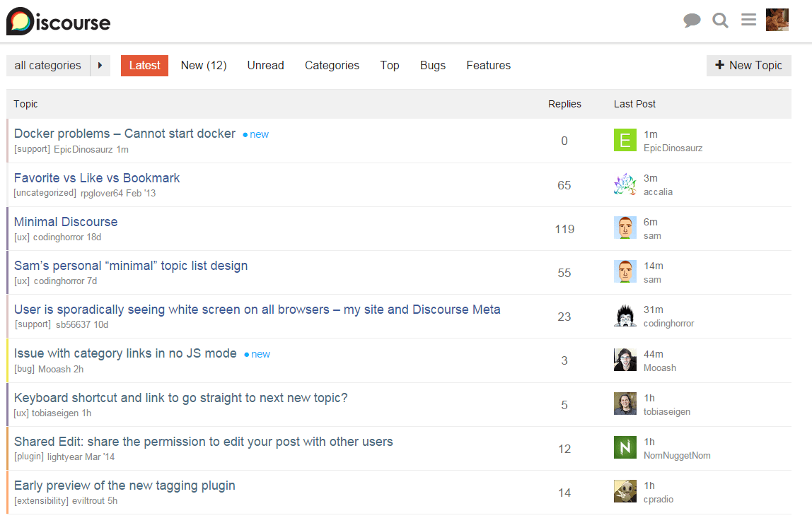This screenshot has width=812, height=518.
Task: Click accalia's avatar icon
Action: (625, 184)
